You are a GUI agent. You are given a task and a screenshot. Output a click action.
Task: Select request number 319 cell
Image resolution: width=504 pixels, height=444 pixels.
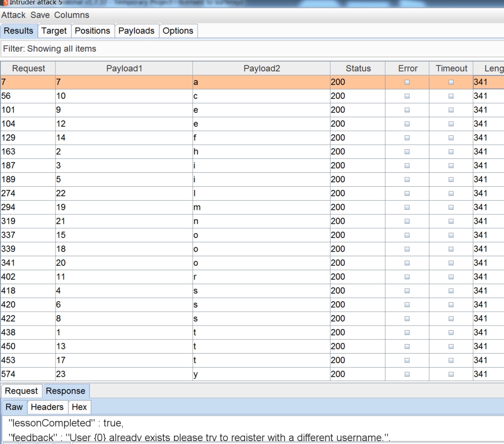28,221
